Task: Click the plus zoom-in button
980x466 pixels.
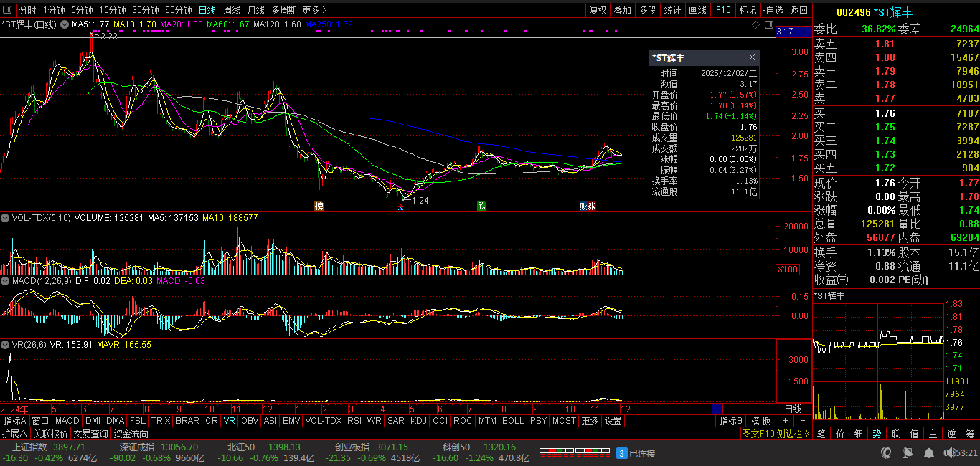Action: (x=786, y=421)
